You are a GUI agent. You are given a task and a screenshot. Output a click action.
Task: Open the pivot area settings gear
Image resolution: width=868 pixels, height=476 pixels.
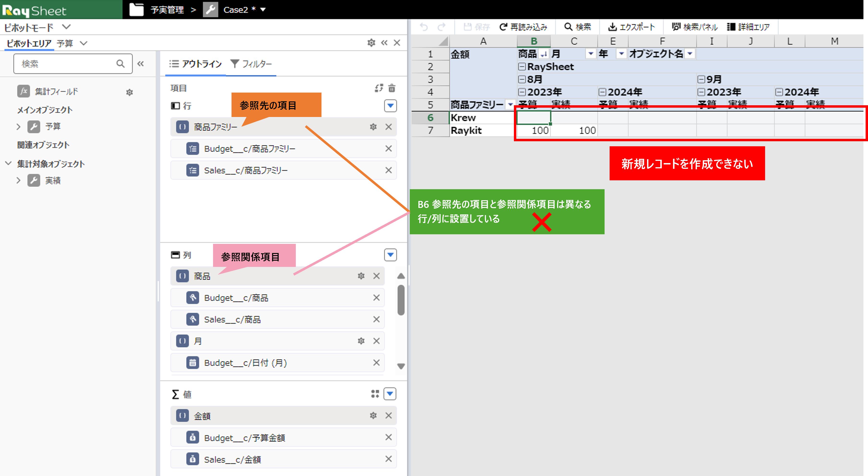tap(371, 43)
